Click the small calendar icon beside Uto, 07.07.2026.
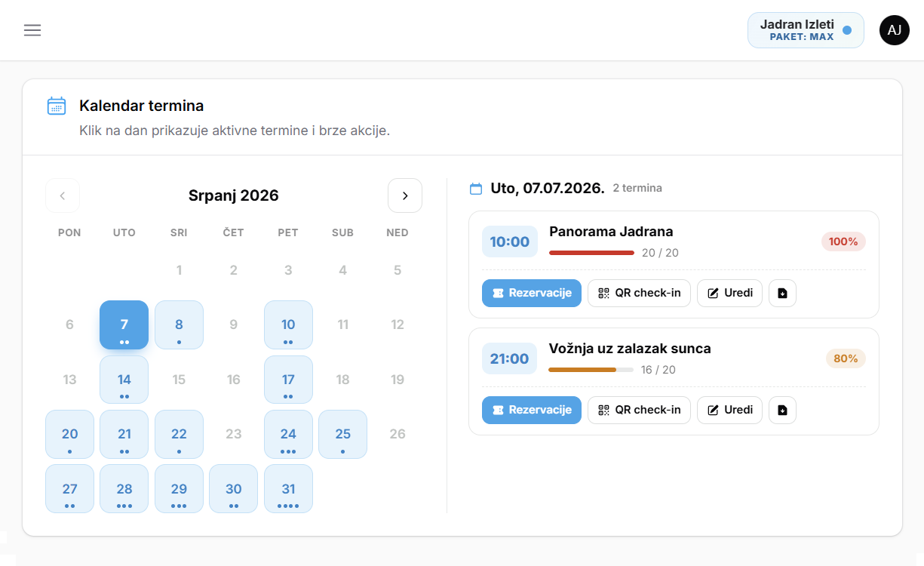 [x=476, y=189]
